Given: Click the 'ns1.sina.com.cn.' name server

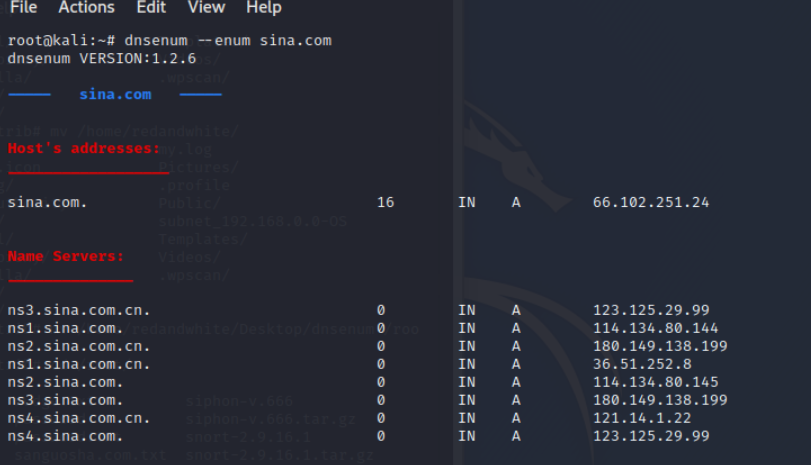Looking at the screenshot, I should (79, 364).
